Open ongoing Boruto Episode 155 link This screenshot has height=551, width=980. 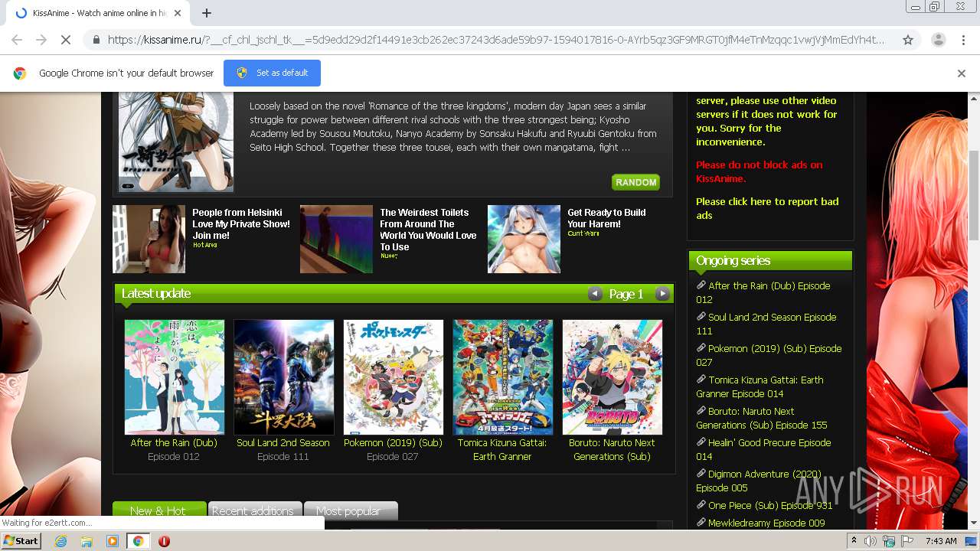point(762,418)
